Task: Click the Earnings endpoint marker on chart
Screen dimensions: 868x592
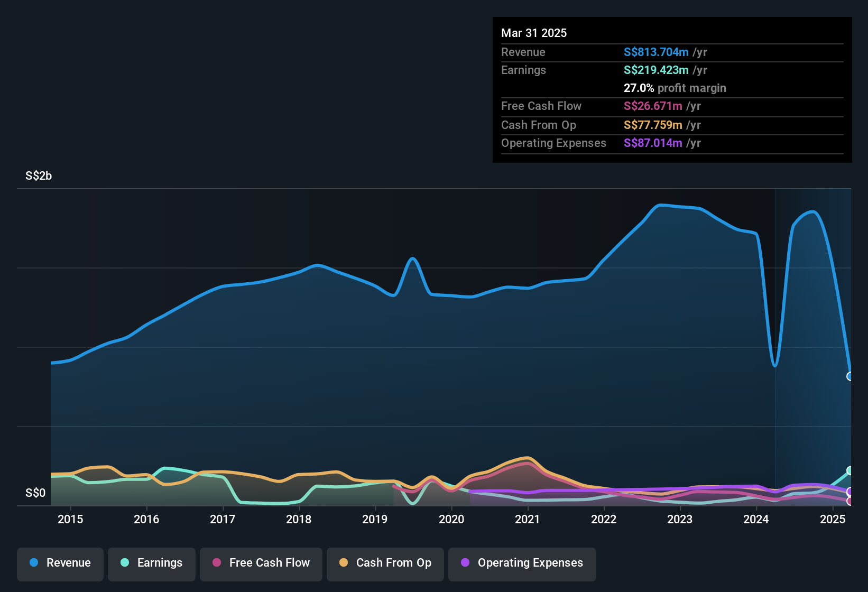Action: (850, 470)
